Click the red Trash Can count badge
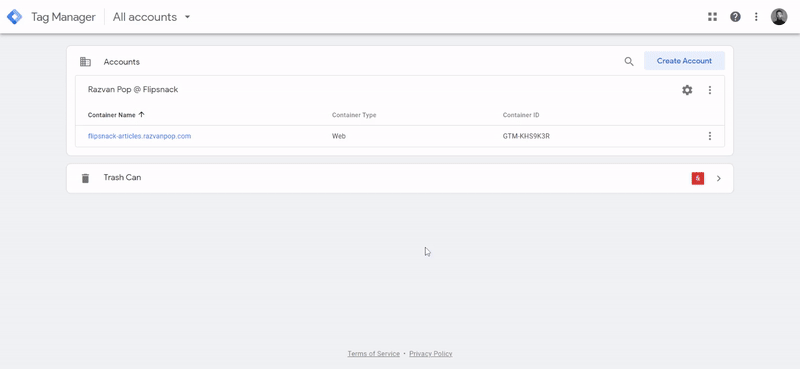The image size is (800, 369). pyautogui.click(x=698, y=178)
